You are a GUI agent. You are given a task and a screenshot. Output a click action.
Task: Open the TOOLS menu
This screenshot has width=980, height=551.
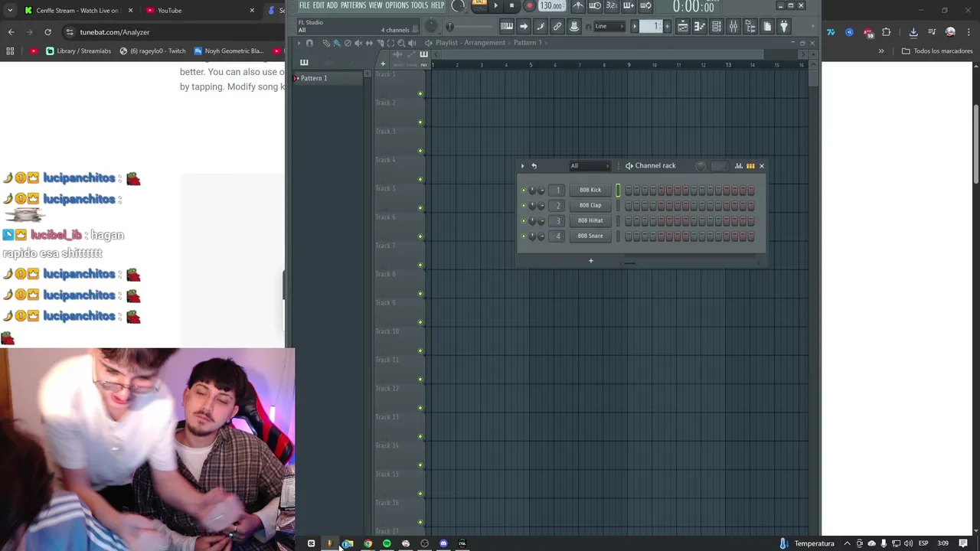click(x=419, y=5)
